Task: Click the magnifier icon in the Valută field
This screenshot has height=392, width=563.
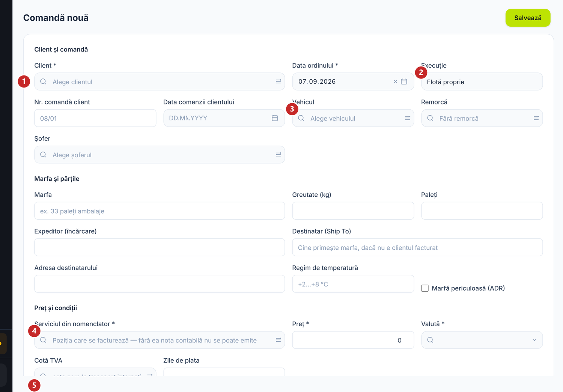Action: pyautogui.click(x=430, y=340)
